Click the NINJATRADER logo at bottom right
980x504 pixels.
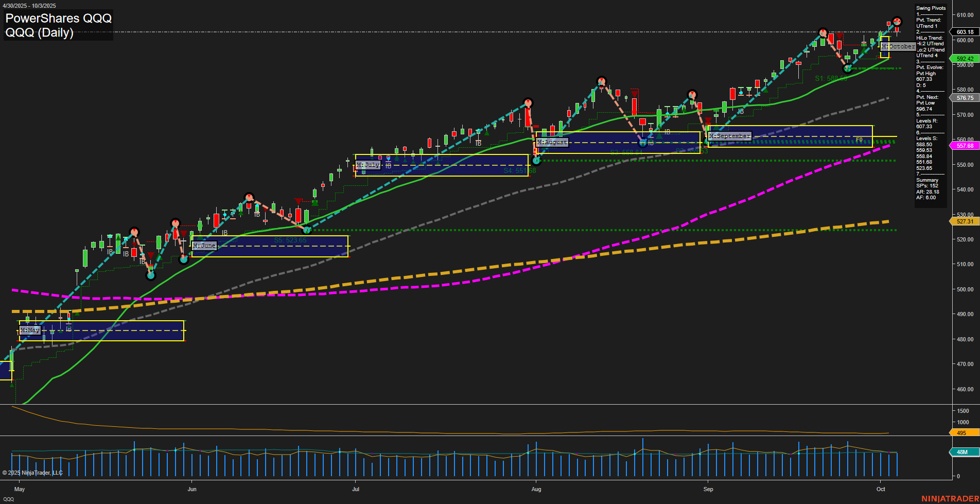[950, 498]
